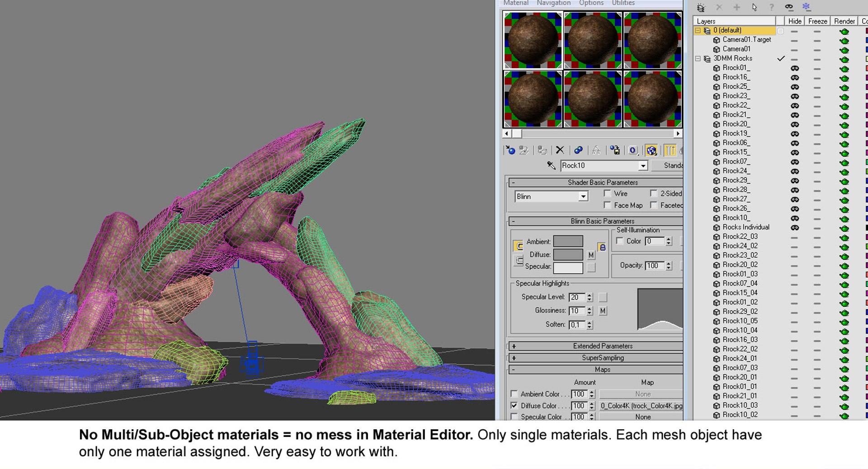
Task: Enable the 2-Sided checkbox
Action: pyautogui.click(x=654, y=194)
